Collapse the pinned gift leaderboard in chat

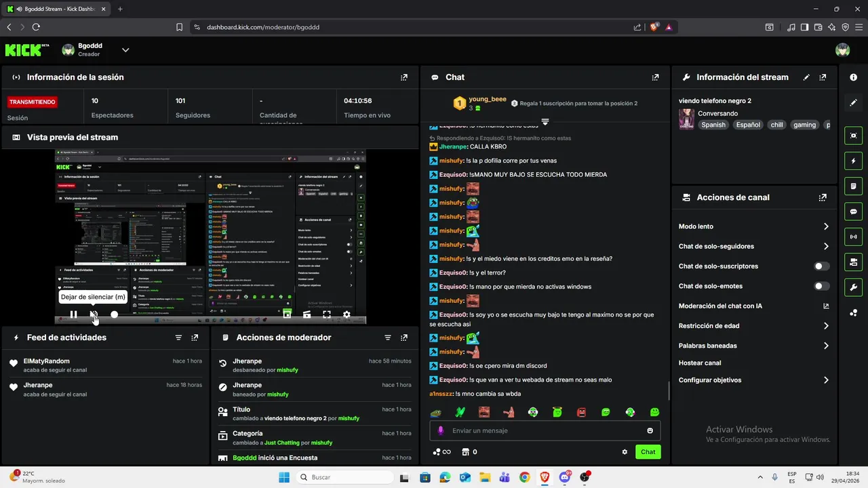click(545, 122)
